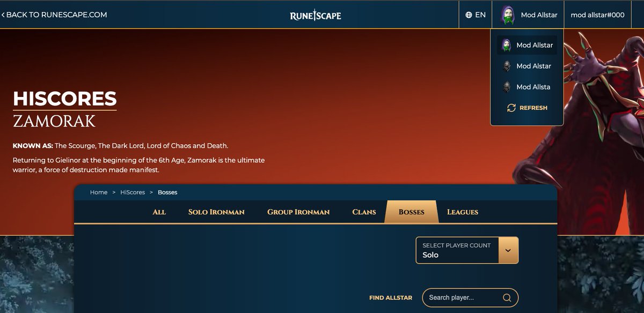Switch to Mod Allsta character

(x=527, y=87)
